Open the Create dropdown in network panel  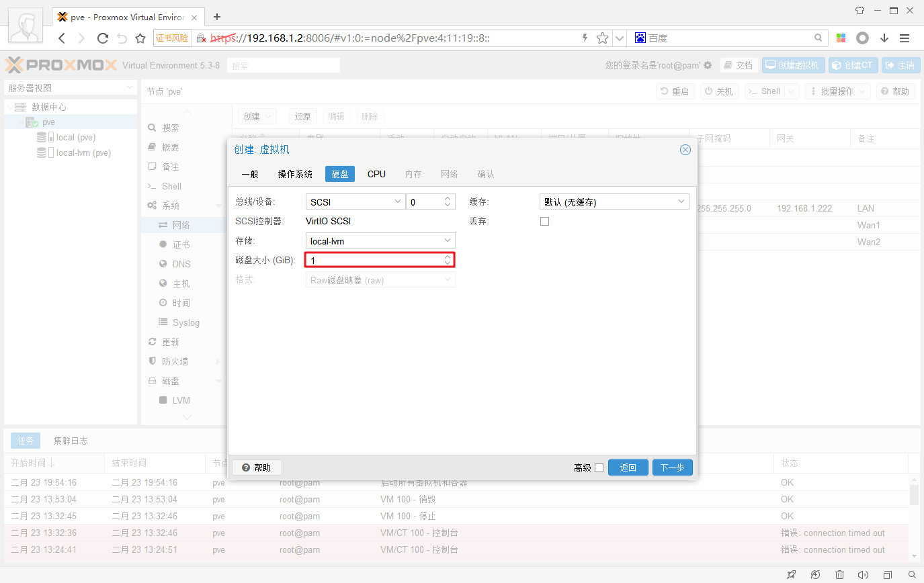[x=259, y=116]
